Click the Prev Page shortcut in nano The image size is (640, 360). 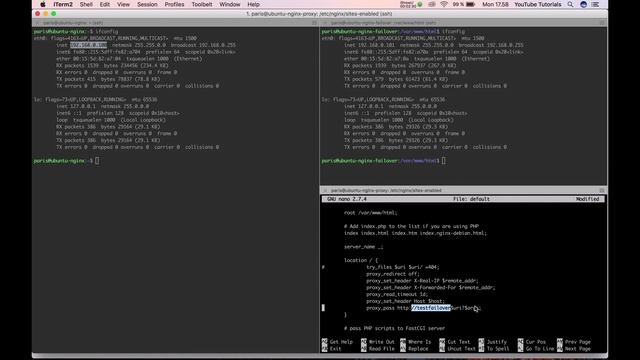pos(574,342)
